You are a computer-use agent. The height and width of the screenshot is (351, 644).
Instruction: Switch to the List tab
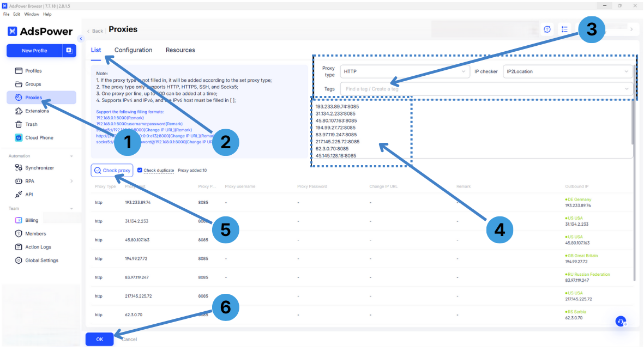coord(95,50)
